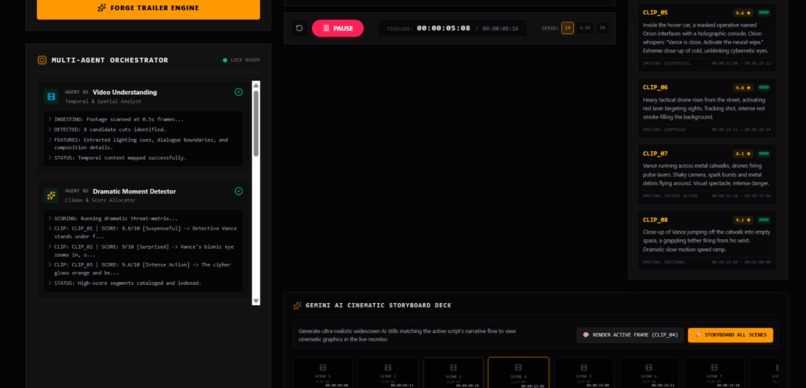Click the Video Understanding agent film icon
Image resolution: width=806 pixels, height=388 pixels.
coord(51,96)
